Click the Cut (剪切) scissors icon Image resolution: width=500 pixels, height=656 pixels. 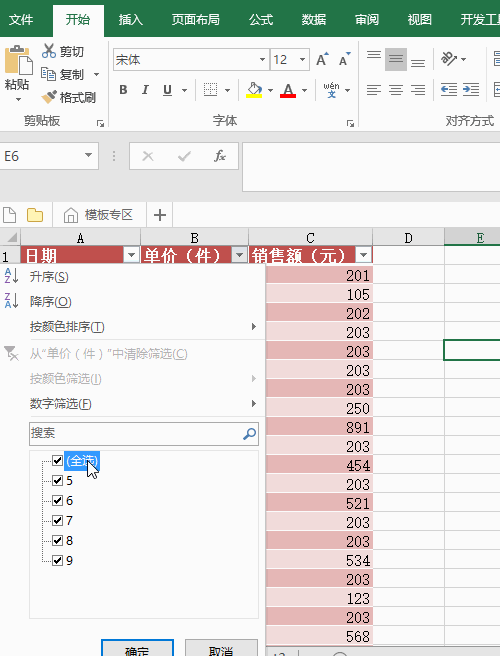[x=49, y=51]
